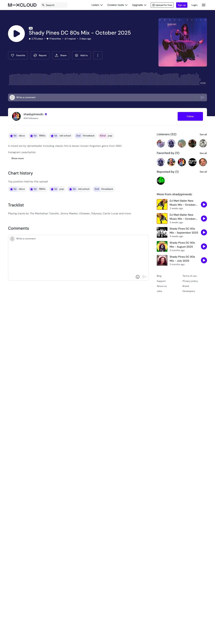The width and height of the screenshot is (215, 644).
Task: See all Listeners
Action: coord(203,134)
